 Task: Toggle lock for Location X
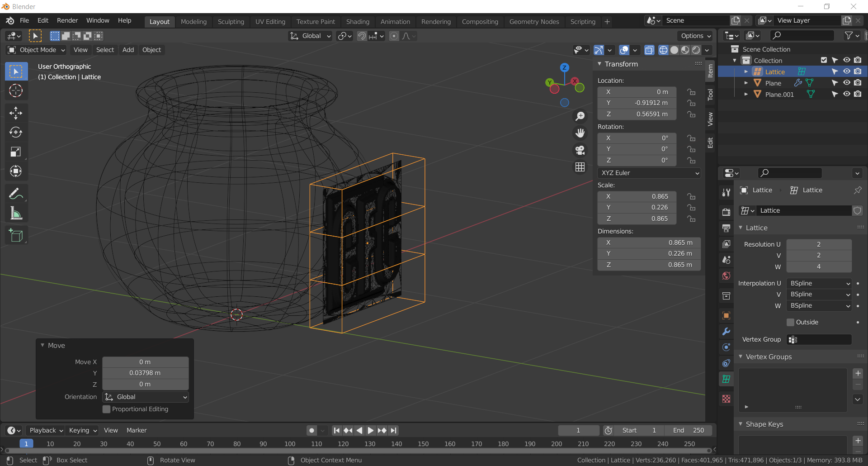[691, 92]
